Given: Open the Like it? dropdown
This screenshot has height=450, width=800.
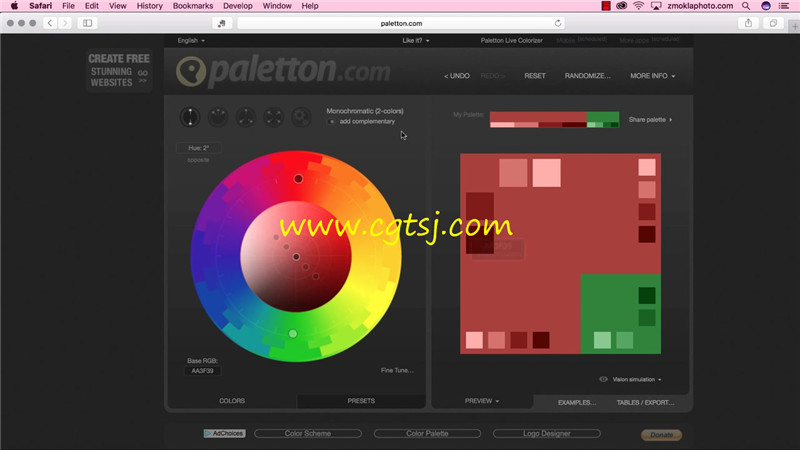Looking at the screenshot, I should [x=416, y=40].
